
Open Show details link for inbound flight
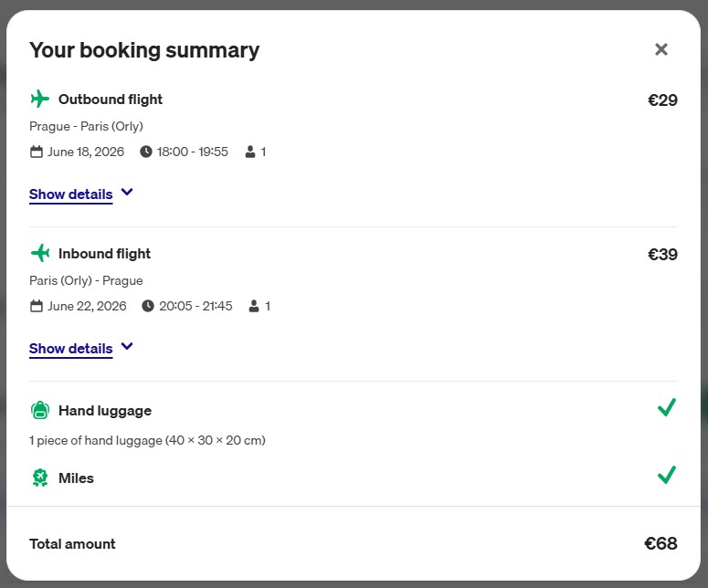(70, 349)
